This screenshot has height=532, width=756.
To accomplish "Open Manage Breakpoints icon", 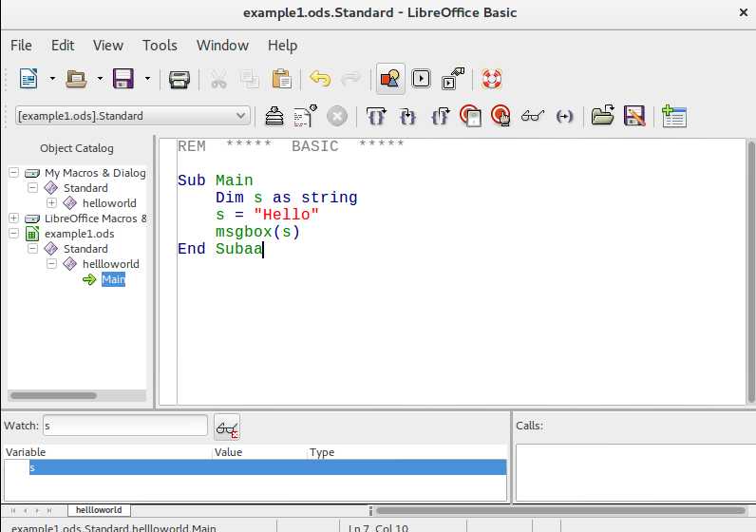I will 501,116.
